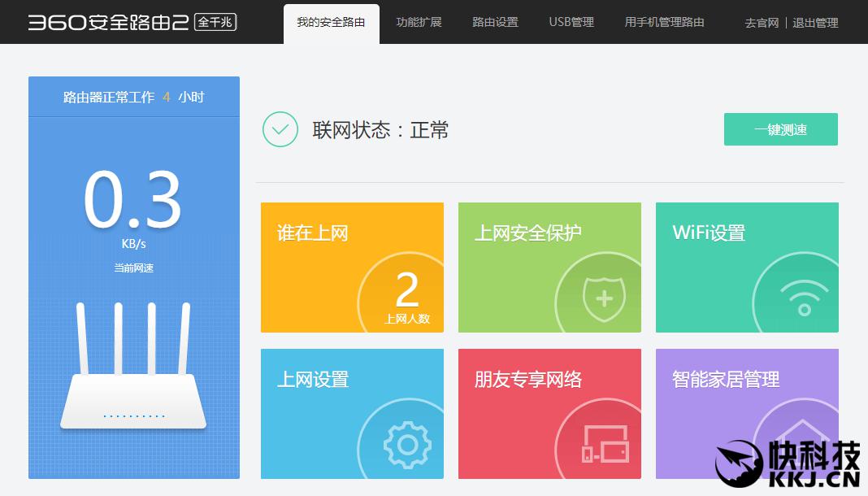This screenshot has width=868, height=496.
Task: Start the 一键测速 speed test
Action: click(780, 129)
